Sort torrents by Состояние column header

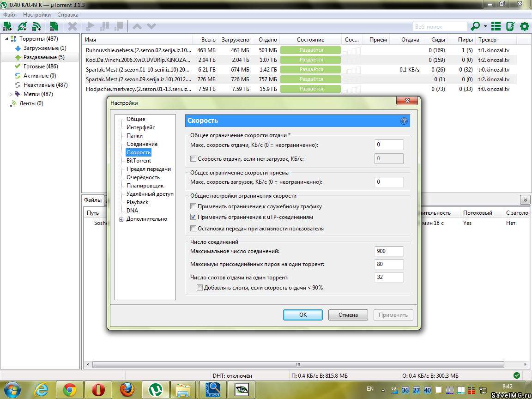pos(310,40)
